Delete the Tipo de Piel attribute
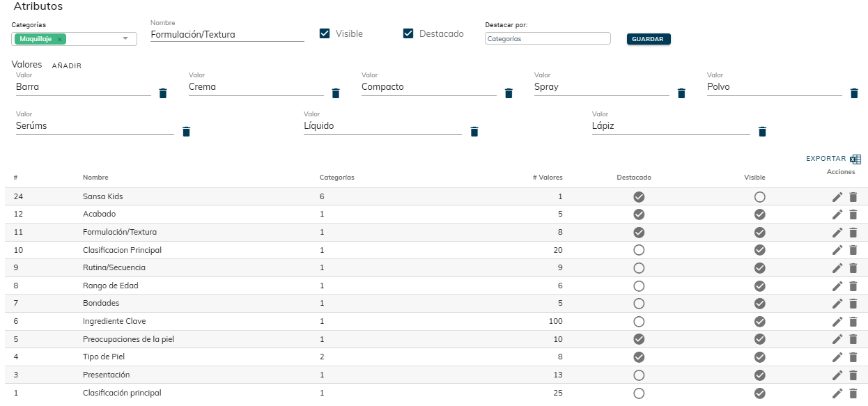The height and width of the screenshot is (406, 868). (x=853, y=357)
